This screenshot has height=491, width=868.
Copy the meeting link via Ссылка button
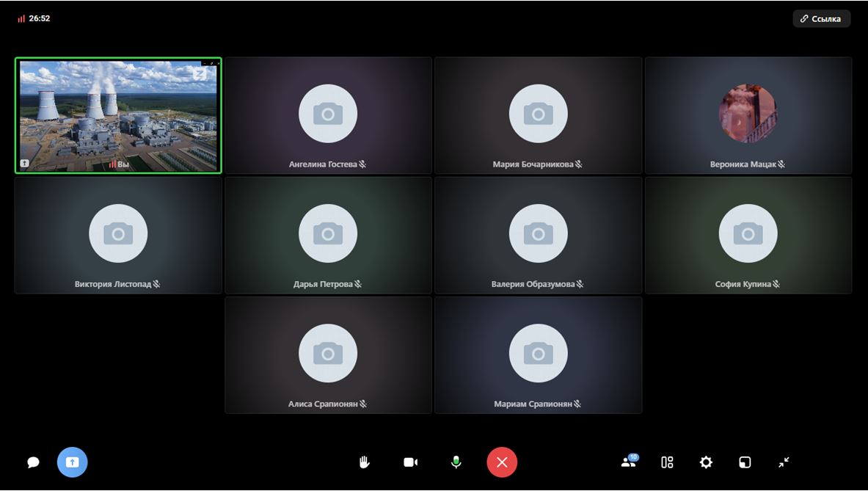[822, 19]
